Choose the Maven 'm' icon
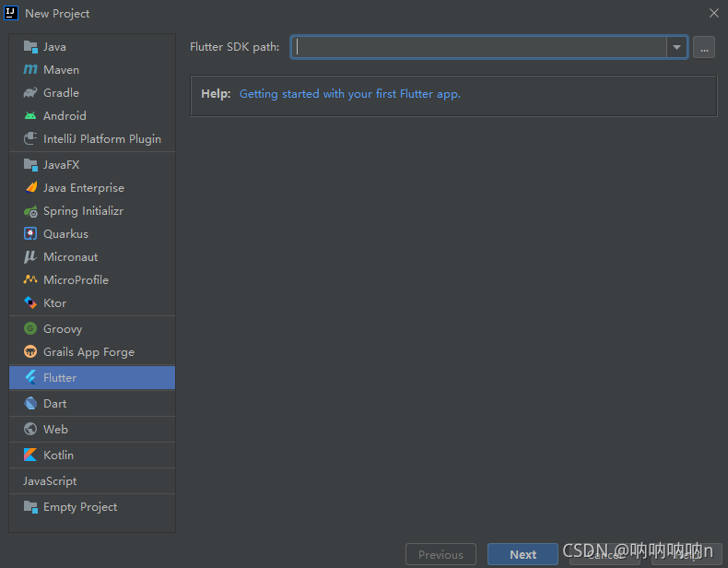 30,70
